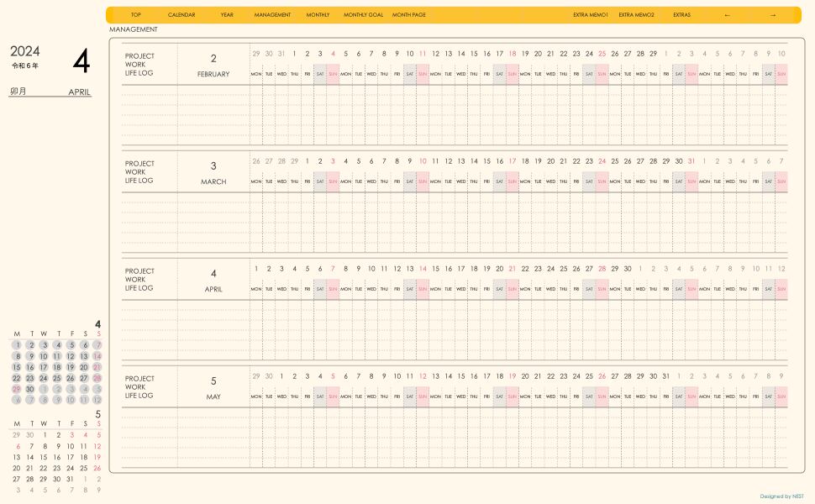Click the 2024 year heading in the sidebar

click(25, 51)
